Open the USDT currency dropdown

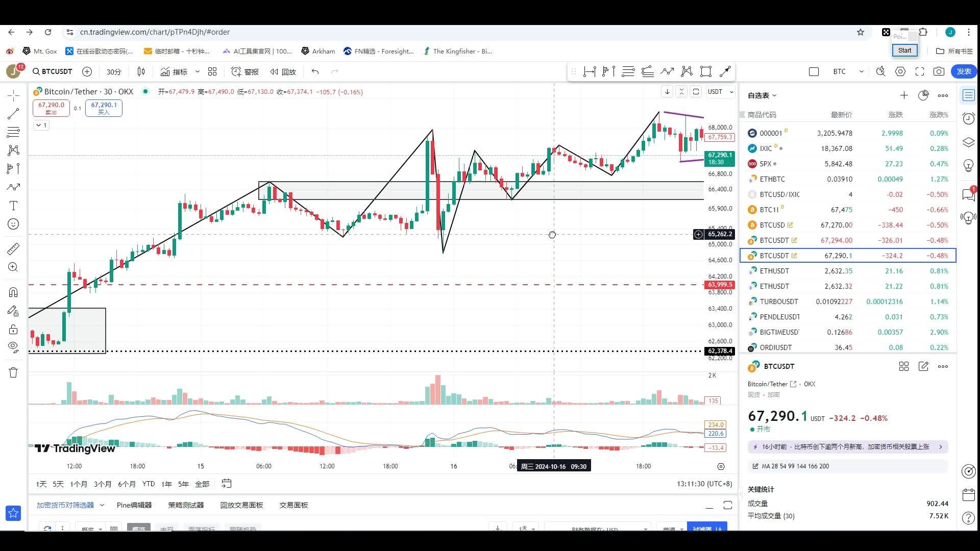(x=720, y=92)
